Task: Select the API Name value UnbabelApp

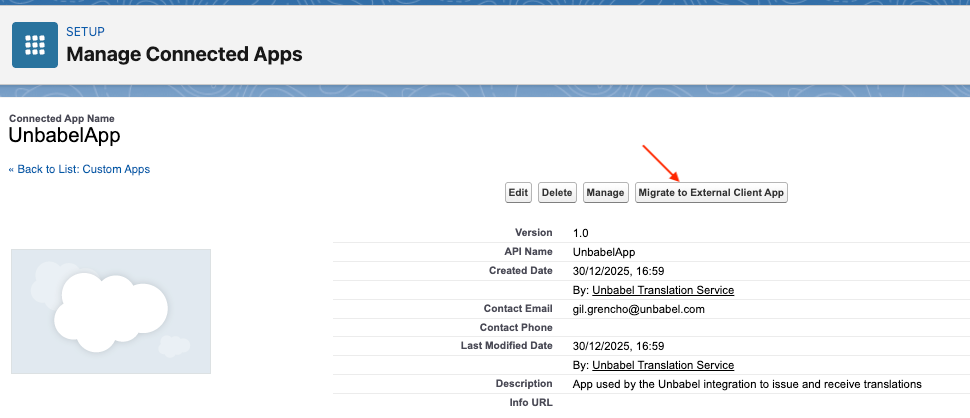Action: (604, 252)
